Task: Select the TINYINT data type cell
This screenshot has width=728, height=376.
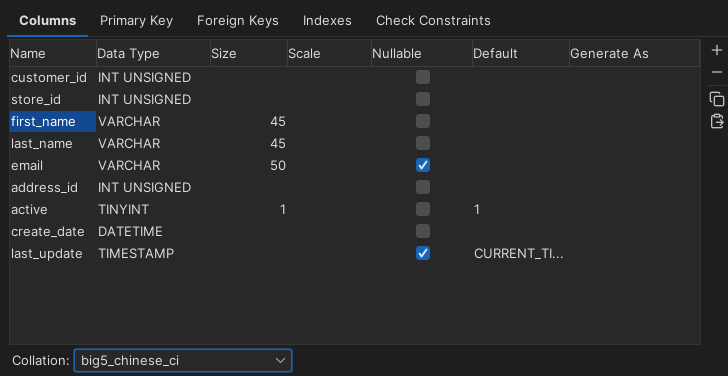Action: [x=124, y=209]
